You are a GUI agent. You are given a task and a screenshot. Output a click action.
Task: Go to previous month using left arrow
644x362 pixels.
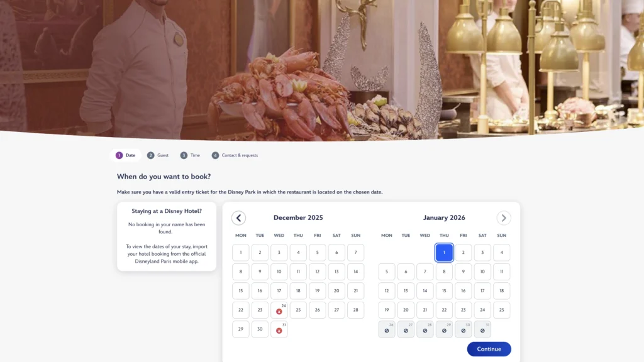238,218
